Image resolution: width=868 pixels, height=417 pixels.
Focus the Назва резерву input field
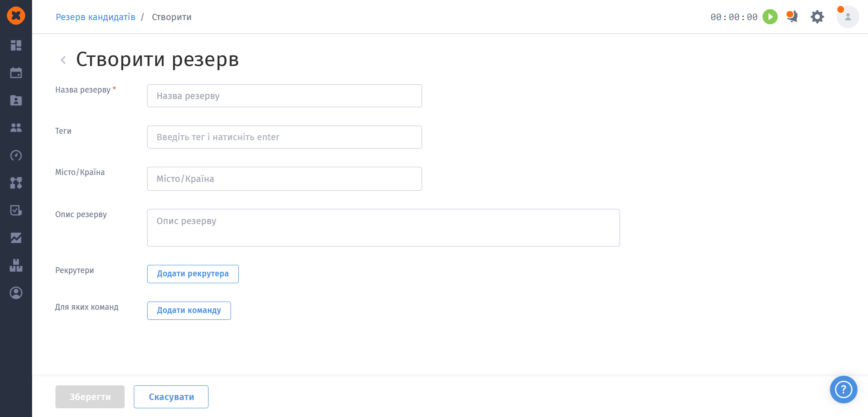[285, 96]
